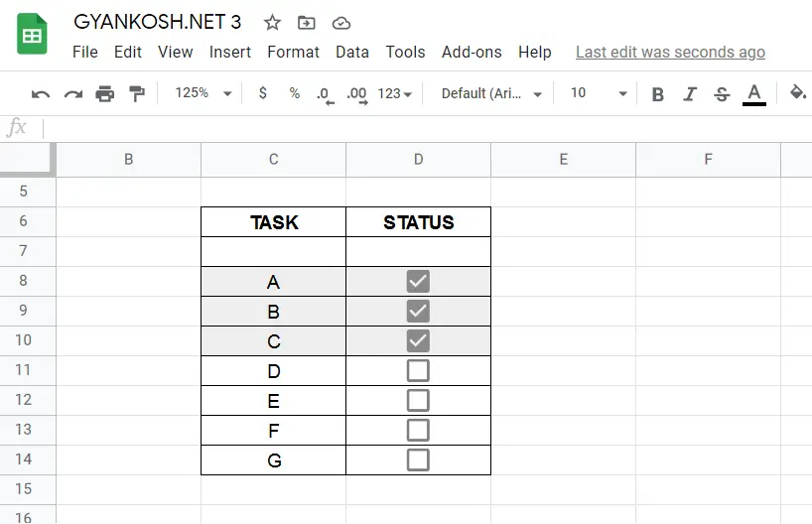
Task: Star the GYANKOSH.NET 3 document
Action: pos(272,23)
